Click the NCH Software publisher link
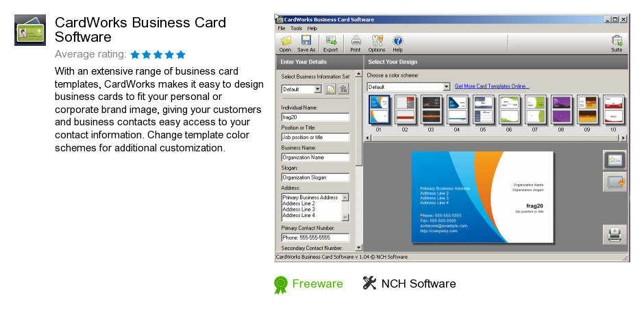Screen dimensions: 644x315 coord(419,283)
